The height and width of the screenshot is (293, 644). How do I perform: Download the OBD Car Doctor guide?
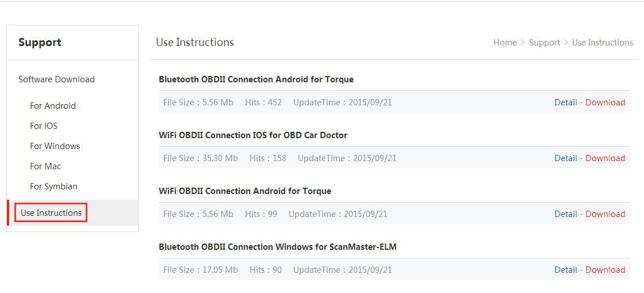click(605, 158)
